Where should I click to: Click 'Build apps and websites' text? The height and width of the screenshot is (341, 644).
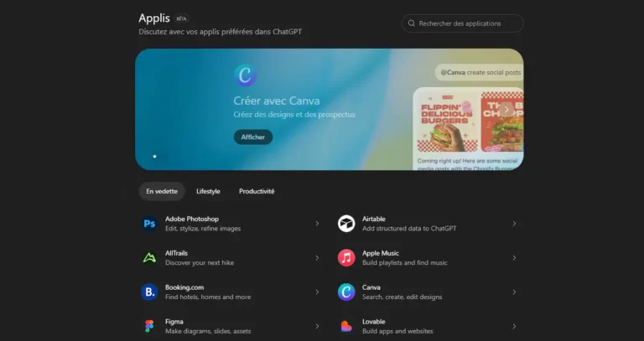point(397,331)
